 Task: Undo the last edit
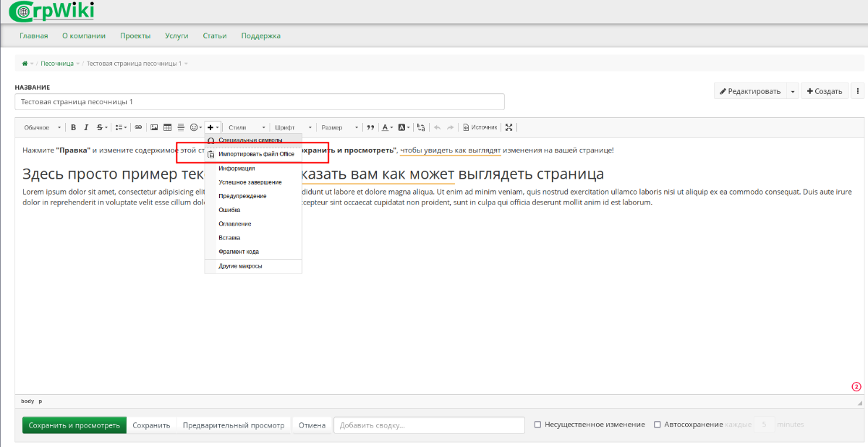coord(437,127)
